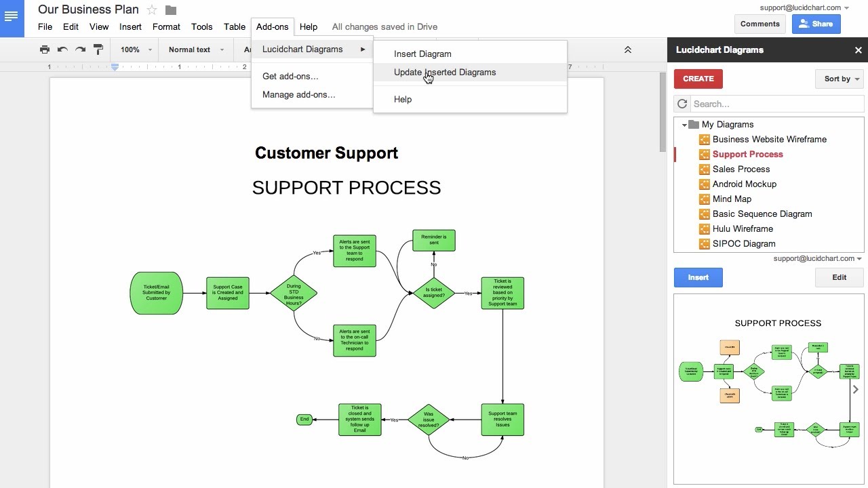Click the undo icon in toolbar
Screen dimensions: 868x488
(x=62, y=49)
